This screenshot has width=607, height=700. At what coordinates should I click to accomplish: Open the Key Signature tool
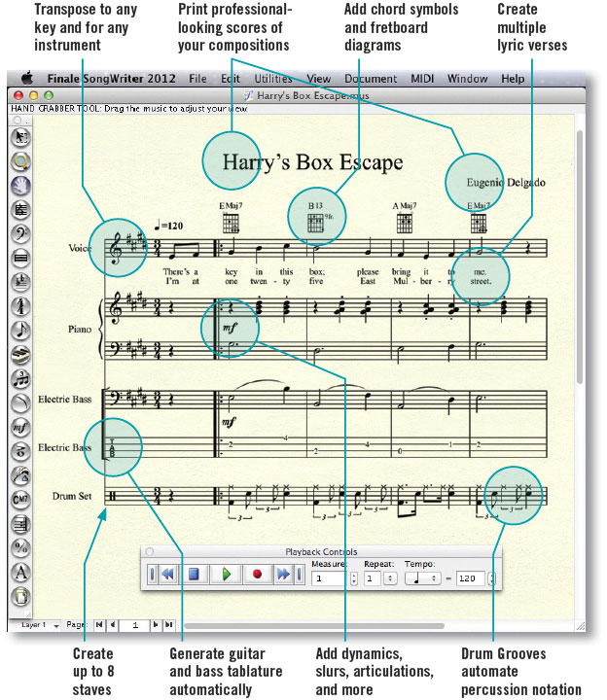click(x=20, y=282)
